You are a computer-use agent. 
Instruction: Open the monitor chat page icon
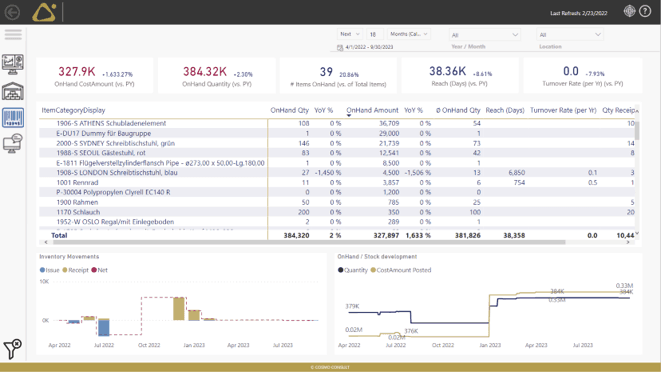[13, 143]
